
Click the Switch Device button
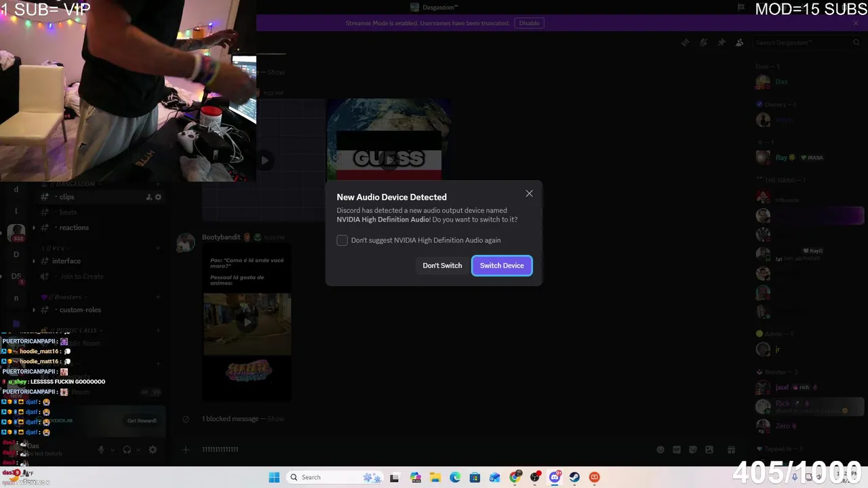(x=502, y=266)
